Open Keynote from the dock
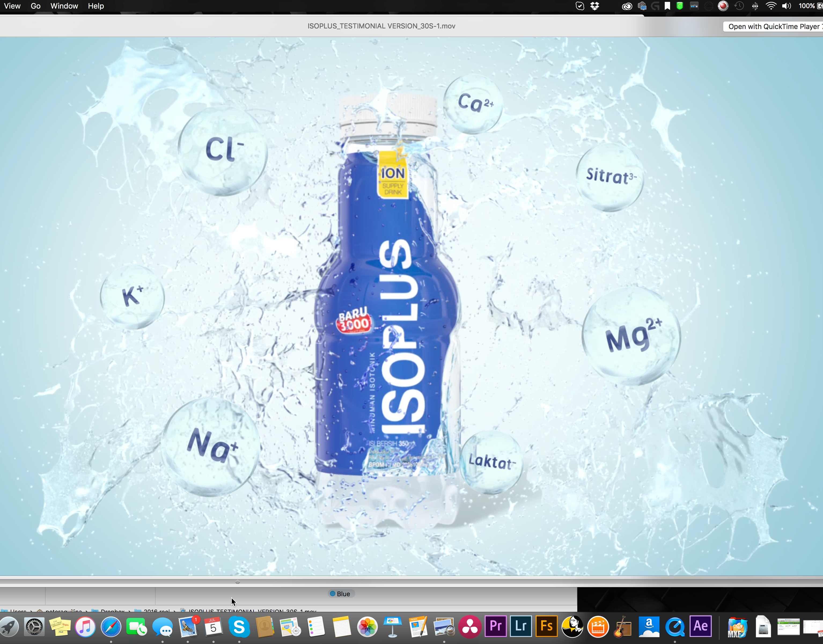 tap(393, 627)
